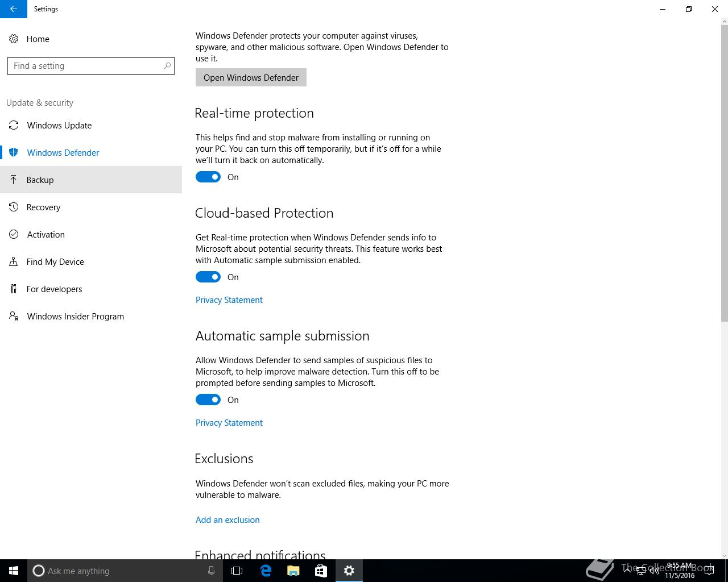This screenshot has height=582, width=728.
Task: Click the Recovery history icon
Action: (x=14, y=207)
